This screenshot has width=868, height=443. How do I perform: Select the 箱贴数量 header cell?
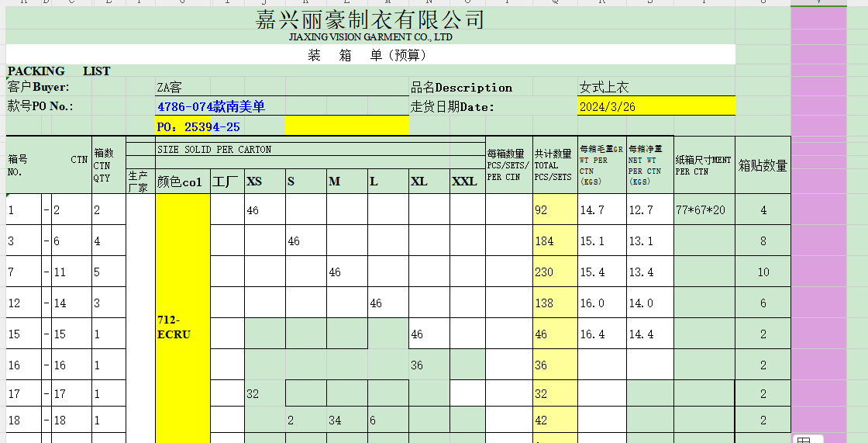pyautogui.click(x=763, y=165)
